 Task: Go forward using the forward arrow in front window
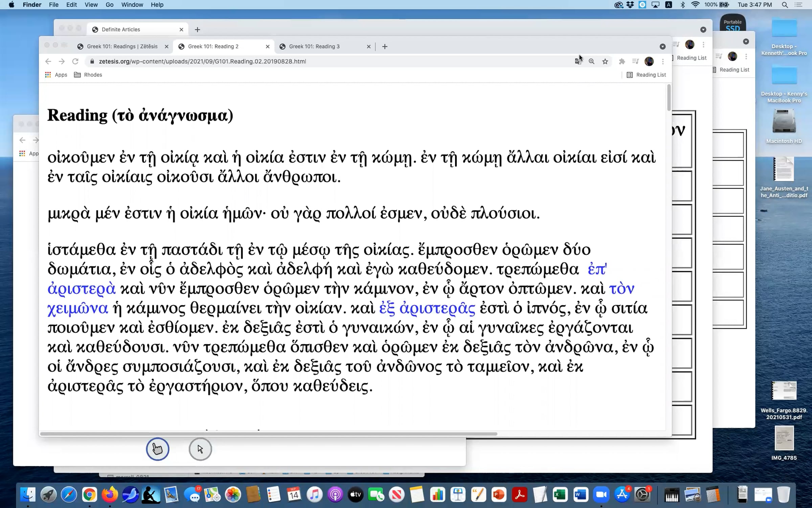coord(62,61)
